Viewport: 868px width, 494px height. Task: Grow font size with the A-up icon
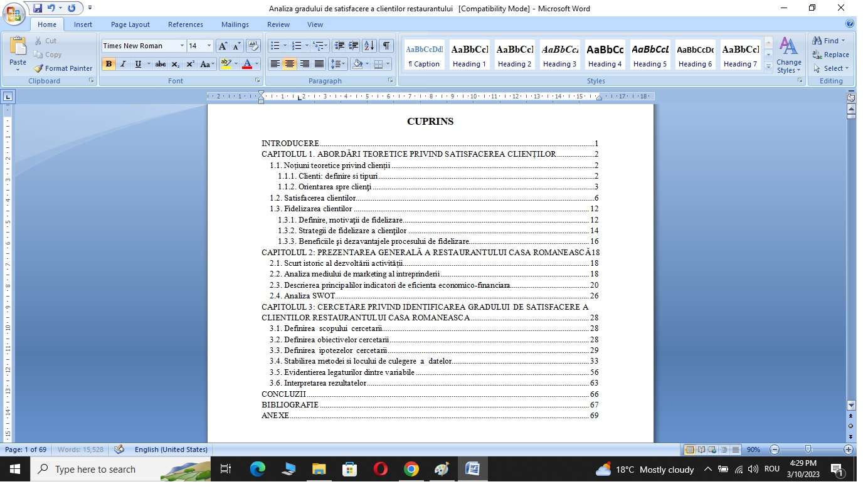(x=223, y=46)
